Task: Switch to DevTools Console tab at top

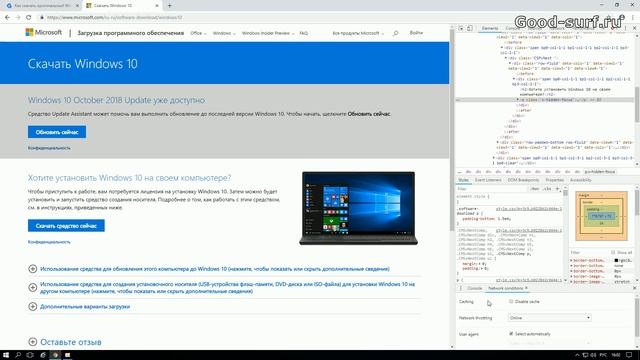Action: [512, 28]
